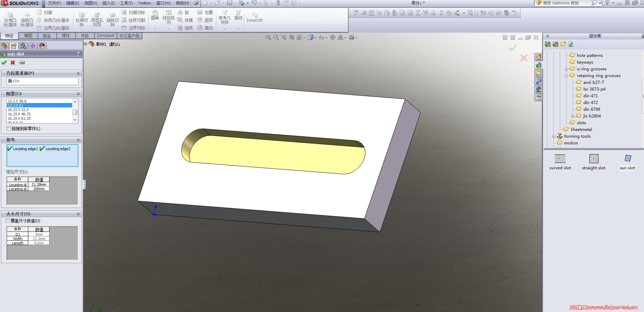Enable the 链接到库零件 checkbox
This screenshot has height=312, width=644.
click(x=9, y=129)
